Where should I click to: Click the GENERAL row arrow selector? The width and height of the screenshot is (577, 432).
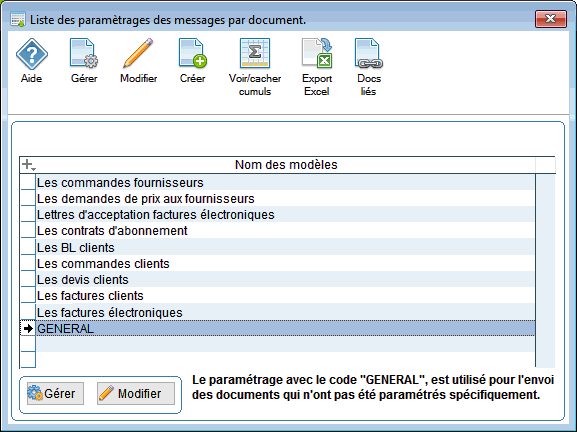point(28,328)
